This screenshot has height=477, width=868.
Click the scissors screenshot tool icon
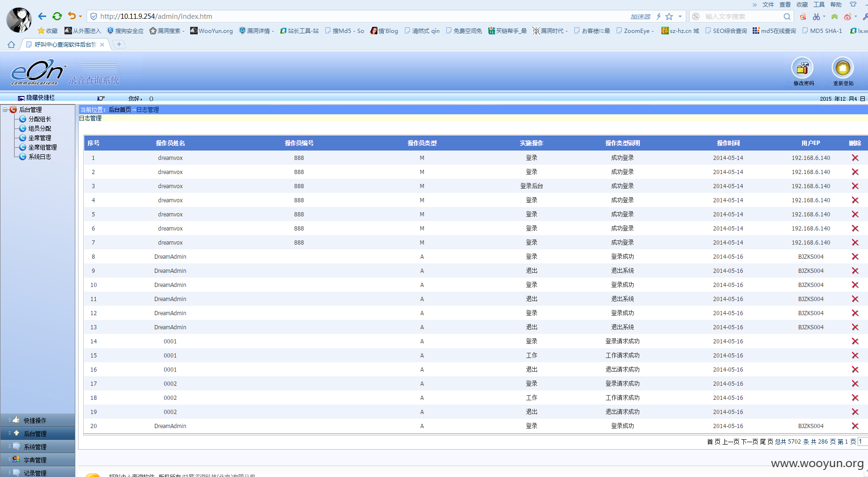816,16
